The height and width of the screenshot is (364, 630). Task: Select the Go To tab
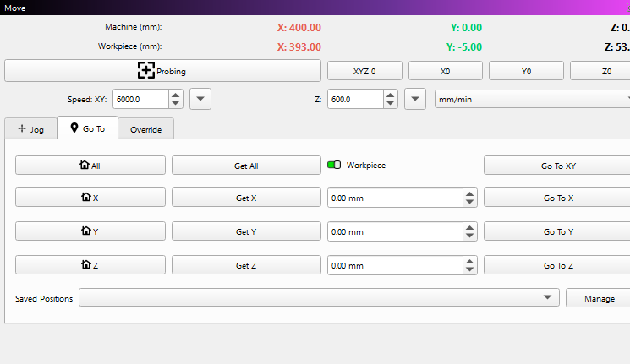(x=88, y=129)
